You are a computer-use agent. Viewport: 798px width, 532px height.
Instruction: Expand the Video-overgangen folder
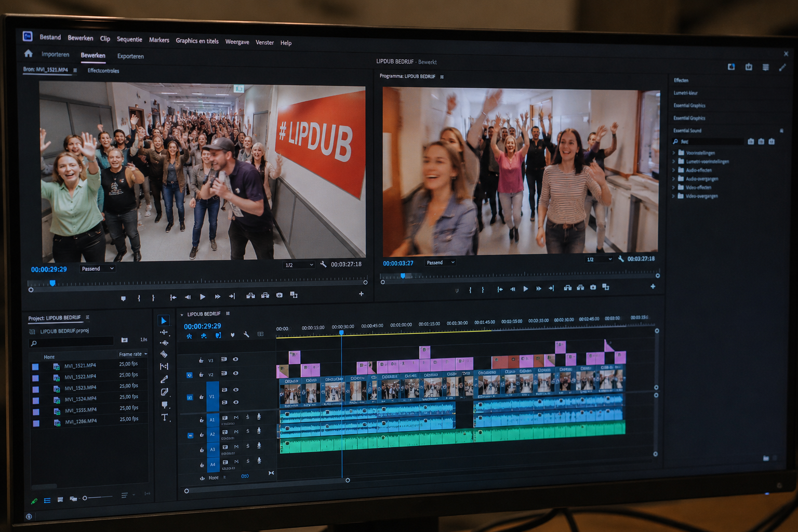pos(674,196)
